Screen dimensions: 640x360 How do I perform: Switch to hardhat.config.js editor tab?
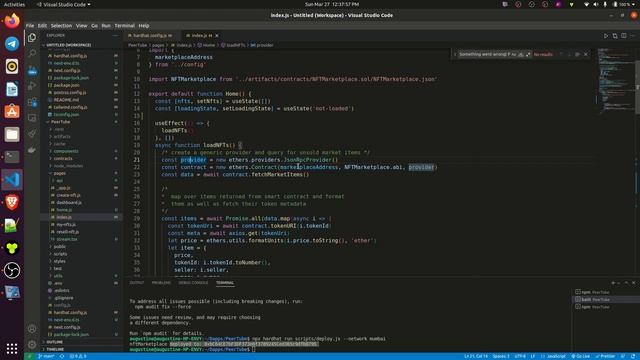150,36
